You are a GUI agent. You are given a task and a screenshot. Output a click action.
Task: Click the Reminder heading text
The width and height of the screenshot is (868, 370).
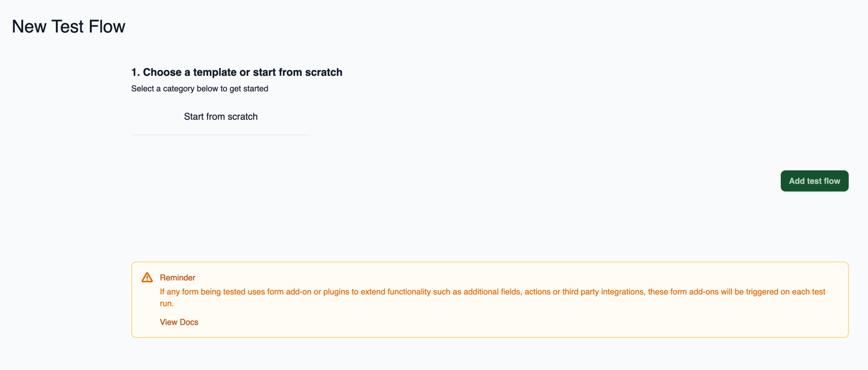coord(177,277)
